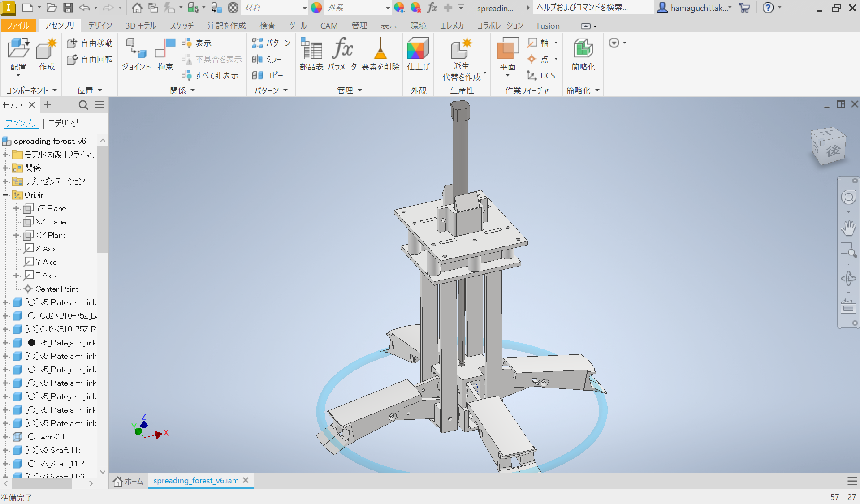Go to the ホーム document tab
The width and height of the screenshot is (860, 504).
(x=129, y=481)
